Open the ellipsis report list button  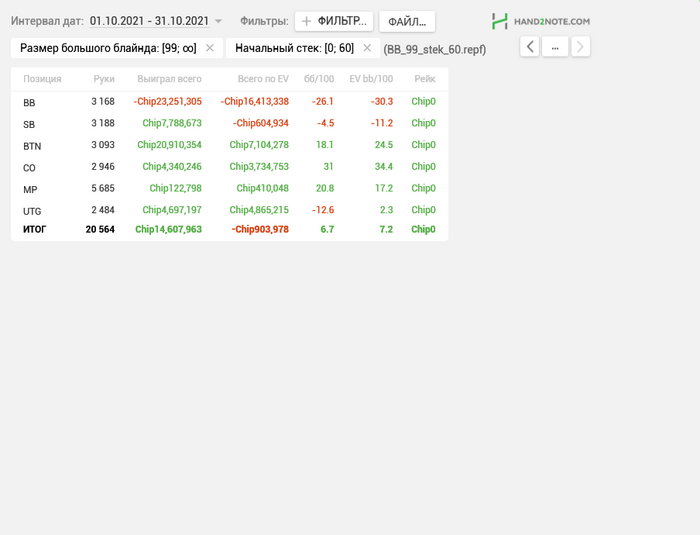tap(555, 46)
